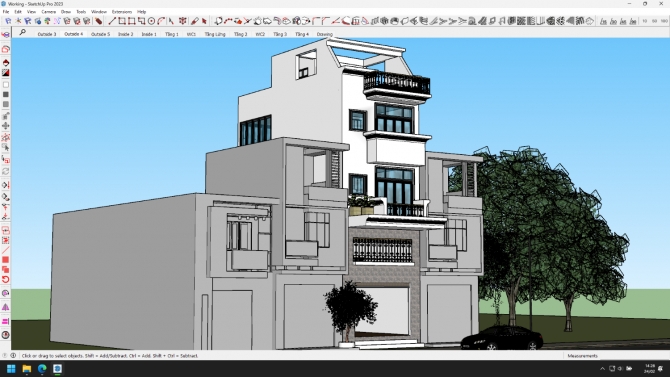This screenshot has height=377, width=670.
Task: Click the Measurements input box
Action: click(634, 356)
